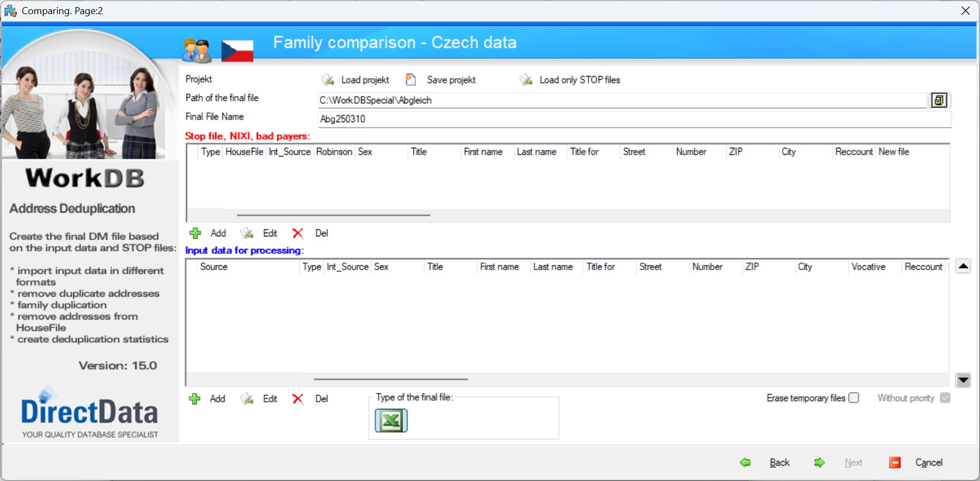Select Excel as final file type
980x481 pixels.
coord(391,421)
